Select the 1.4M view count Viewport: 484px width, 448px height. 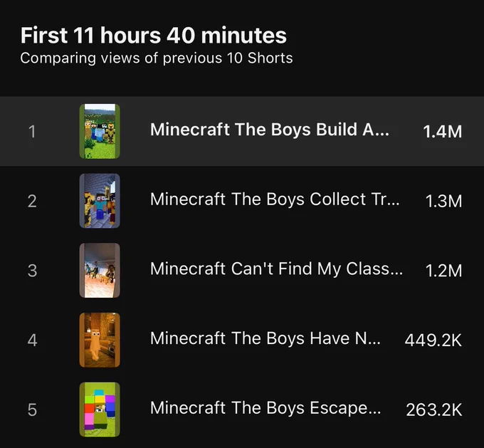click(x=442, y=132)
